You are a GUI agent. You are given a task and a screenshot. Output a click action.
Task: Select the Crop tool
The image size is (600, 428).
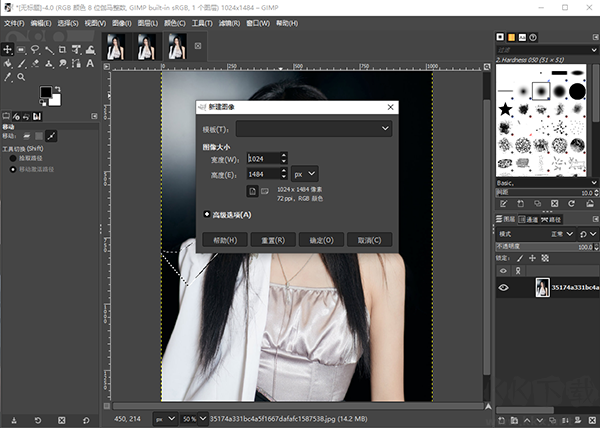point(63,48)
